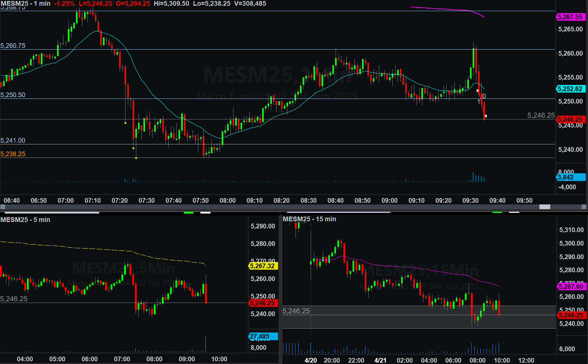The image size is (588, 364).
Task: Click the 5,241.00 horizontal line label
Action: [13, 140]
